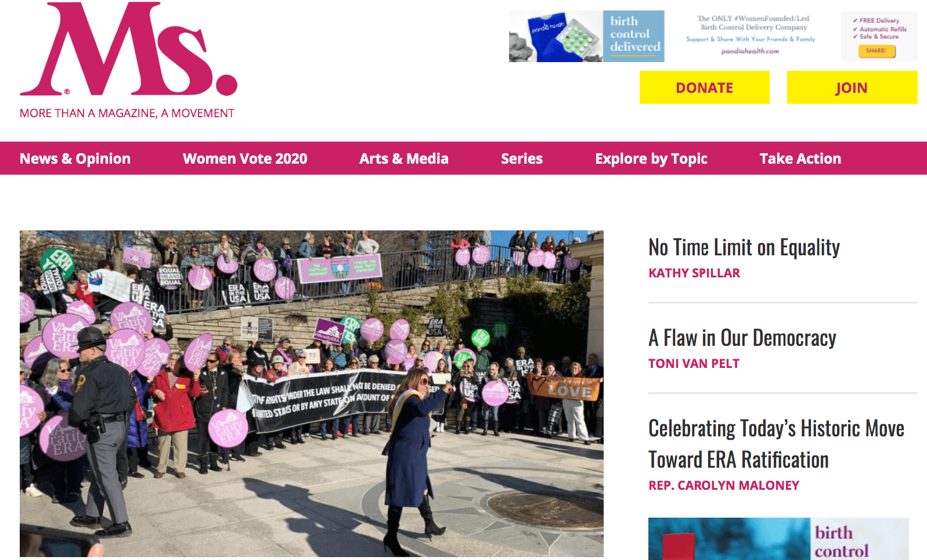Viewport: 927px width, 560px height.
Task: View author Toni Van Pelt's page
Action: [694, 363]
